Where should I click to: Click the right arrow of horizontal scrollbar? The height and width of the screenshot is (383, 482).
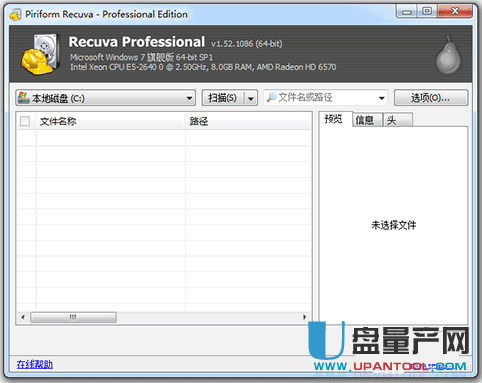(304, 317)
